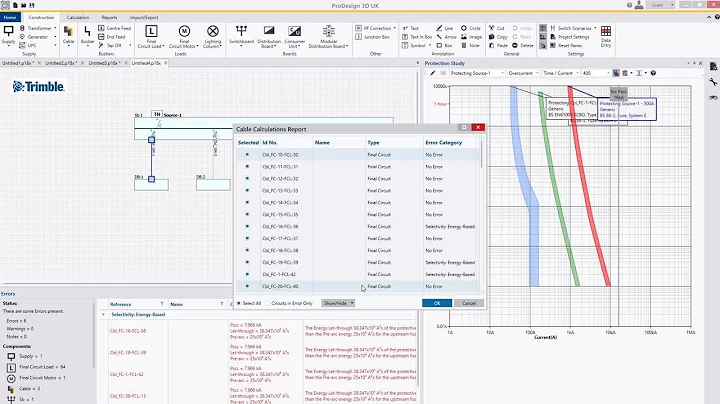Select the Text annotation tool

point(411,28)
